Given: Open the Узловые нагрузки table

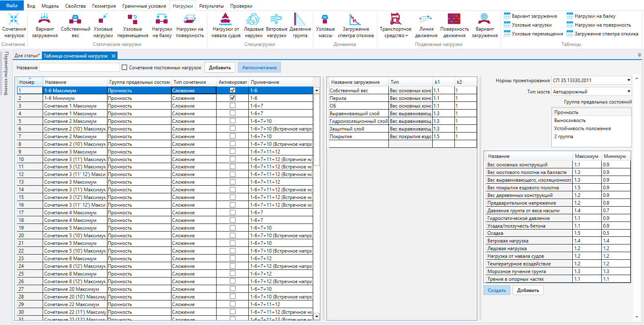Looking at the screenshot, I should coord(528,25).
